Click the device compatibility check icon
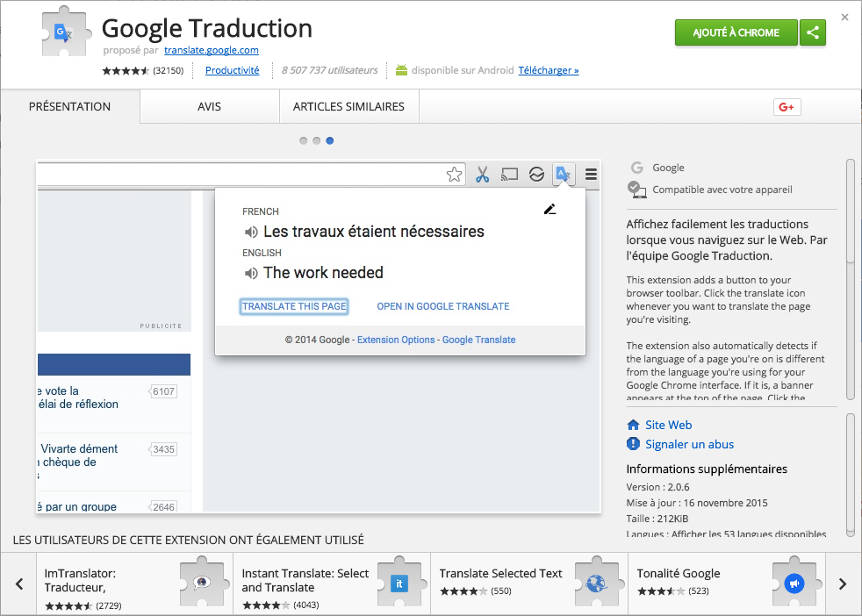This screenshot has width=862, height=616. (636, 190)
